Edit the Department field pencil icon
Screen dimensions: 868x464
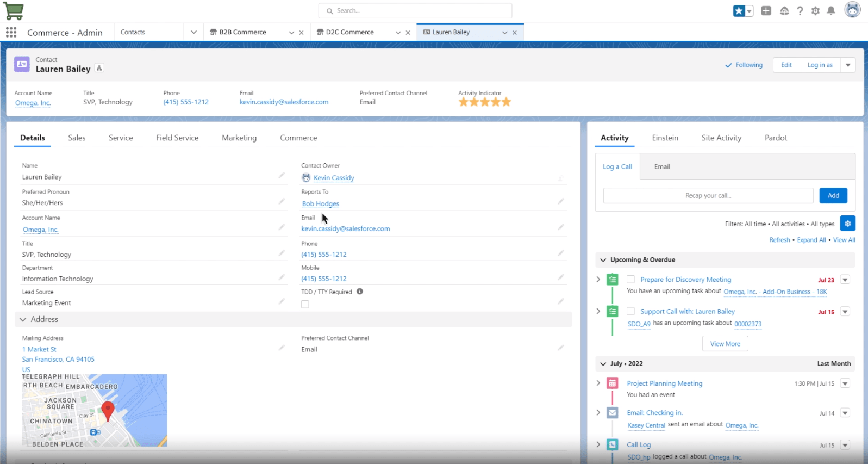click(x=282, y=277)
